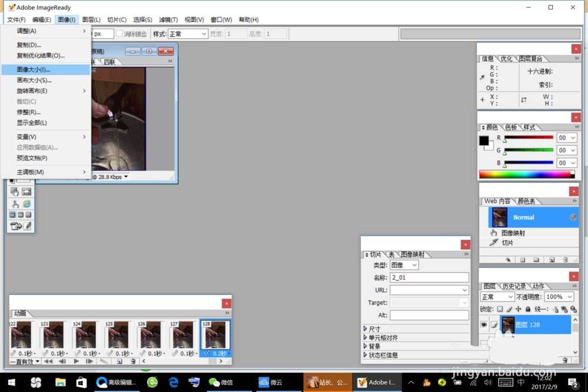The image size is (588, 392).
Task: Toggle lock transparent pixels in Layers panel
Action: click(499, 309)
